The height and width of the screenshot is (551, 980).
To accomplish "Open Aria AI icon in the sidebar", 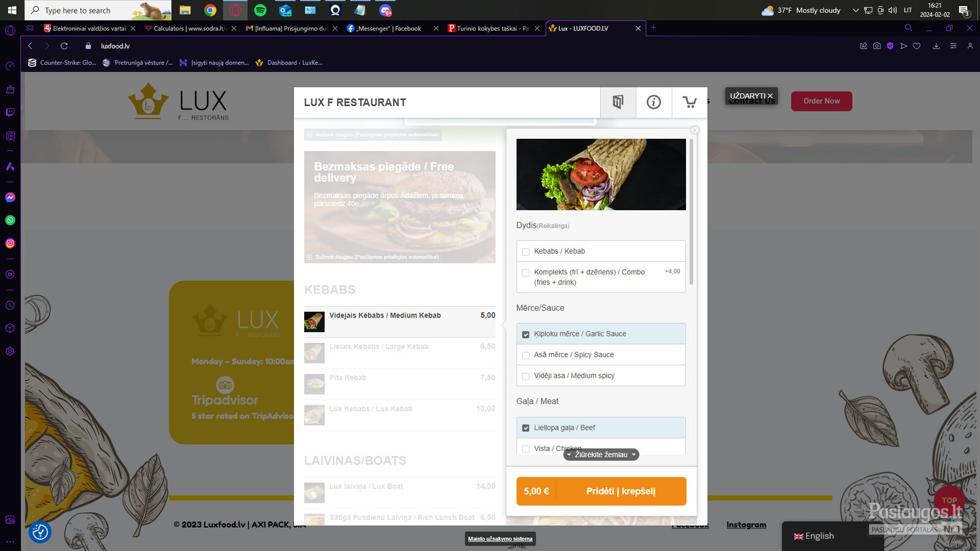I will click(x=10, y=166).
